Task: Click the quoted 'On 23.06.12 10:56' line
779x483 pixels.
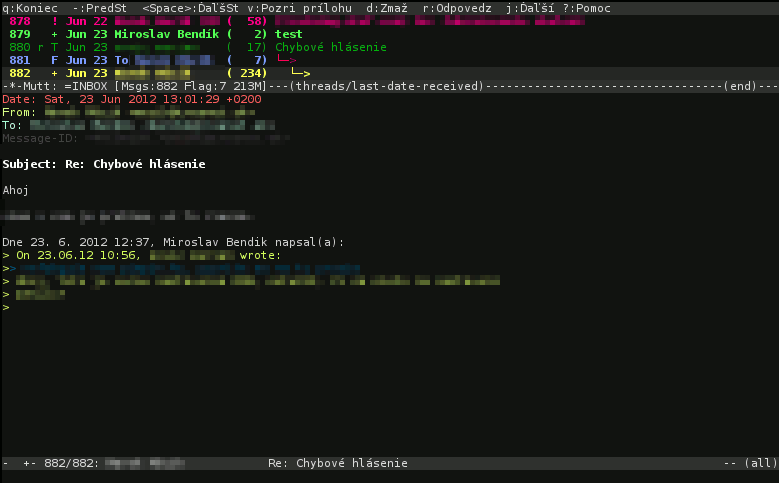Action: click(x=142, y=255)
